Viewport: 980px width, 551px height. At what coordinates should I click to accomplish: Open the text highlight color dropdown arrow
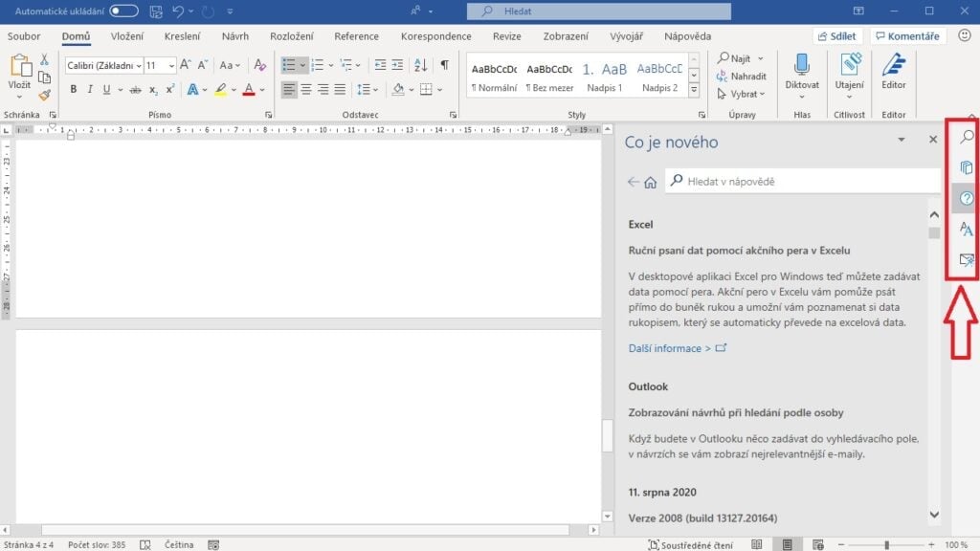tap(234, 90)
